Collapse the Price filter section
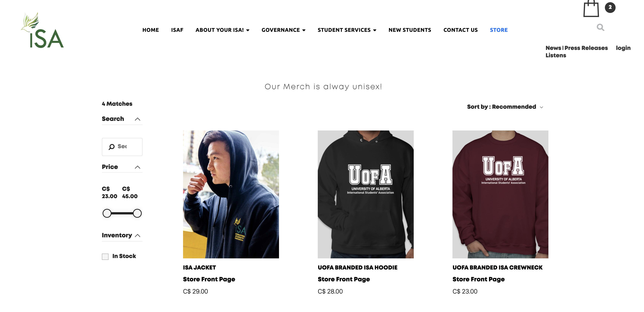Image resolution: width=644 pixels, height=312 pixels. pos(137,167)
